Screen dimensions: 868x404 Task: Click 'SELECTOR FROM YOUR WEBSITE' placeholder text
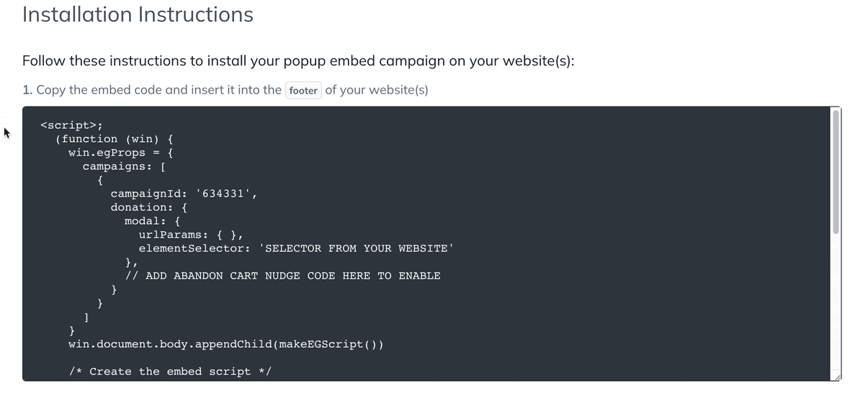coord(358,248)
